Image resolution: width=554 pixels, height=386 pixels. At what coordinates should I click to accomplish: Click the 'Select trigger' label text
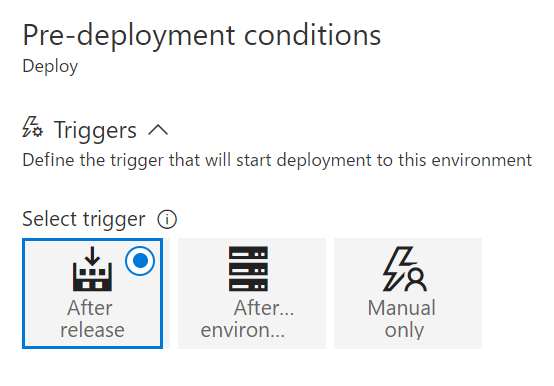pyautogui.click(x=84, y=219)
